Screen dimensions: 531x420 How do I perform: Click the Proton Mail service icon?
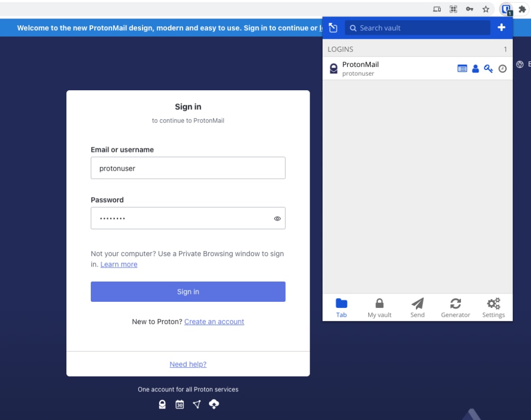click(162, 404)
